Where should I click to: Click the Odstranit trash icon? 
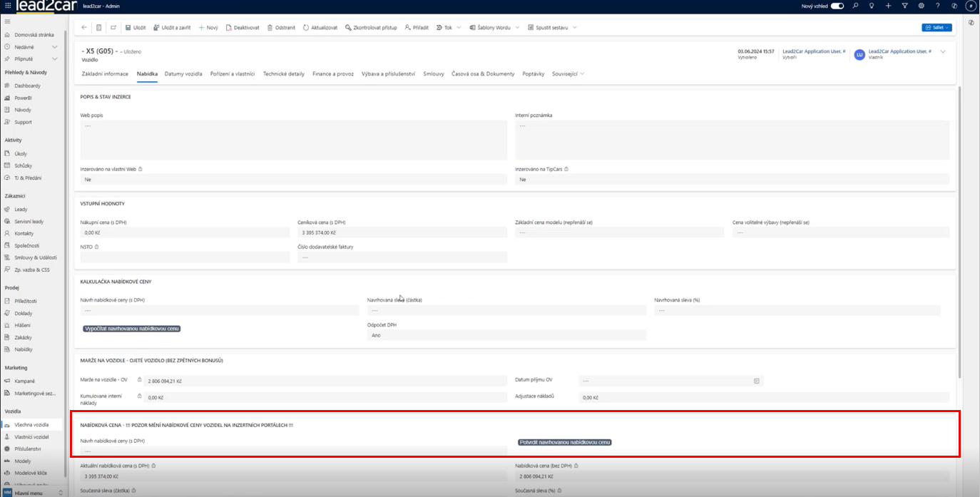tap(280, 28)
